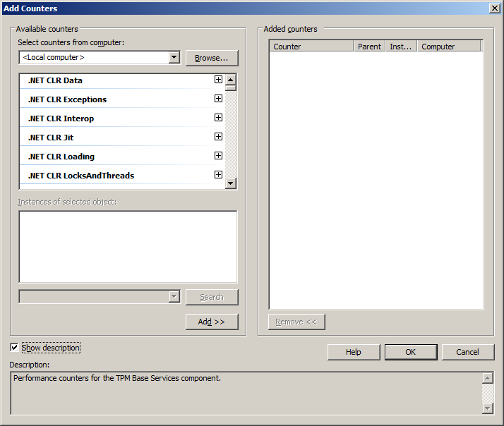Sort by the Computer column header
Image resolution: width=504 pixels, height=426 pixels.
pyautogui.click(x=449, y=47)
